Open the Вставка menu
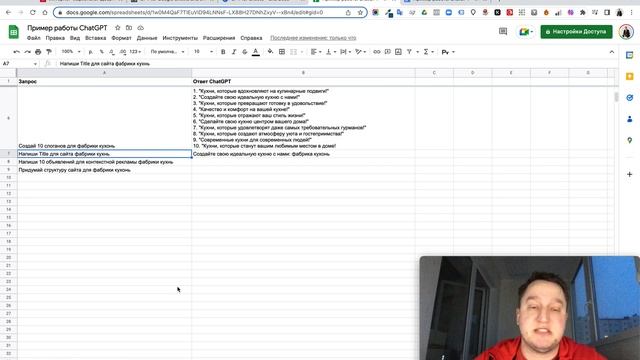The image size is (640, 360). (x=96, y=38)
